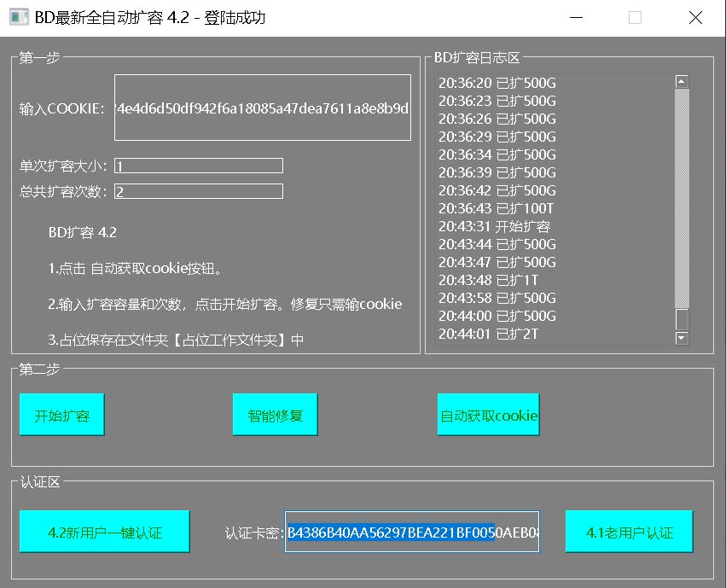The image size is (726, 588).
Task: Click the 单次扩容大小 input field
Action: tap(198, 165)
